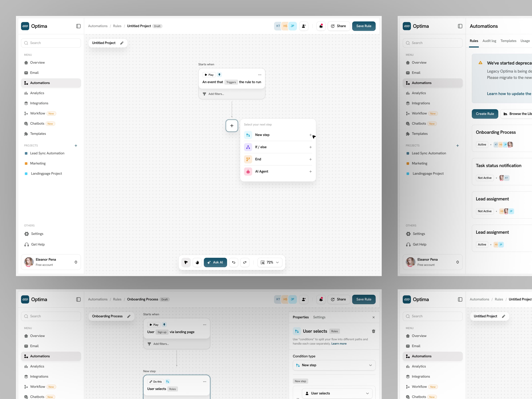Click the plus add-step node on canvas
Screen dimensions: 532x399
[232, 126]
